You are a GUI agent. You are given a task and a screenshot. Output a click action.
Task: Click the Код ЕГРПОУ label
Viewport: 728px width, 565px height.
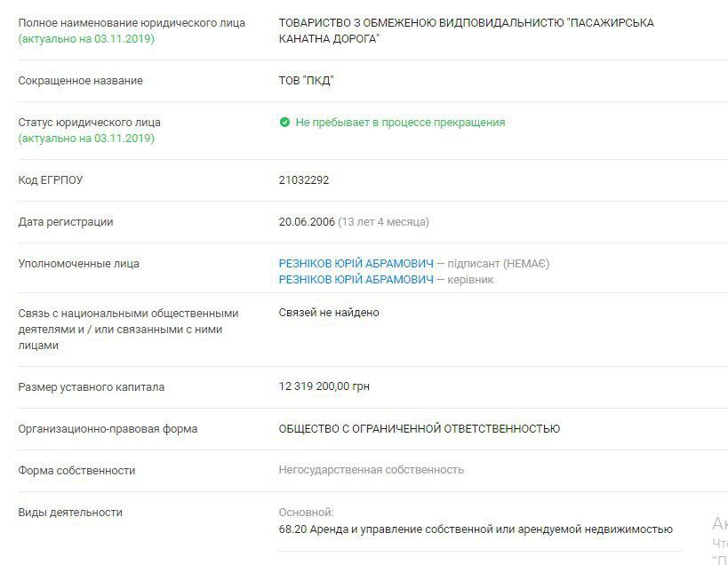[x=50, y=180]
